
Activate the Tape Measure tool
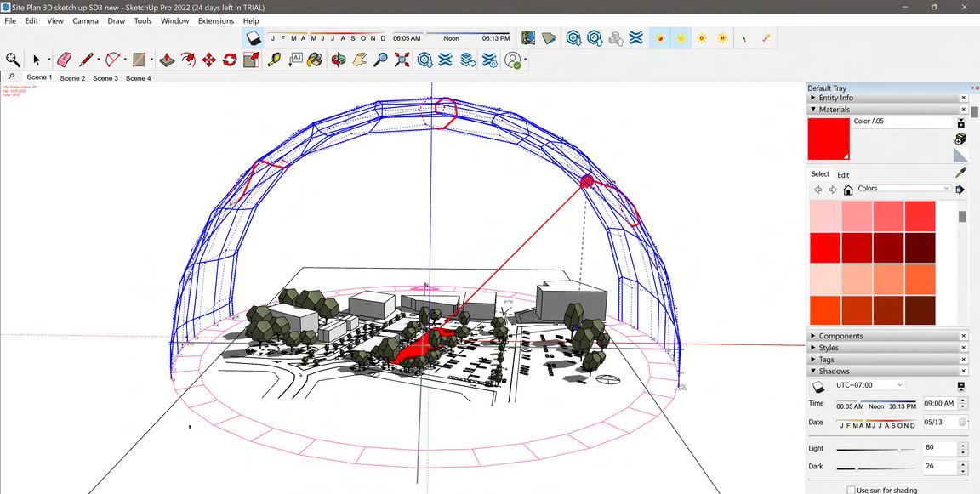tap(273, 60)
